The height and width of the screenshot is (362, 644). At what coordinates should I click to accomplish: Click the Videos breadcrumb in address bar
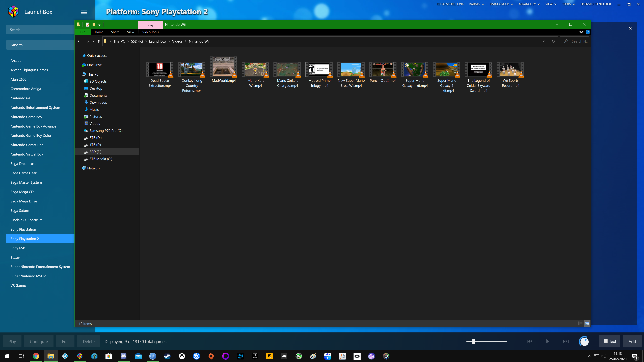(x=177, y=41)
